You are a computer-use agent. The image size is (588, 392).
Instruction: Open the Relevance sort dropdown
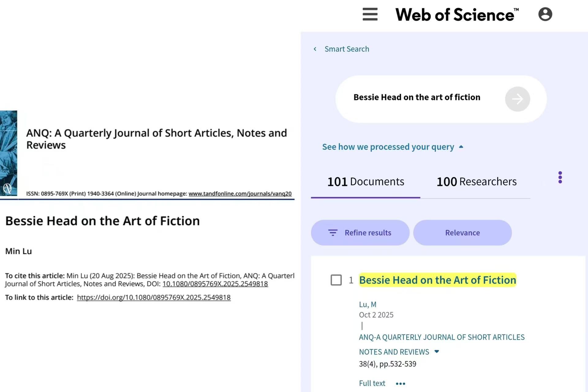click(462, 233)
